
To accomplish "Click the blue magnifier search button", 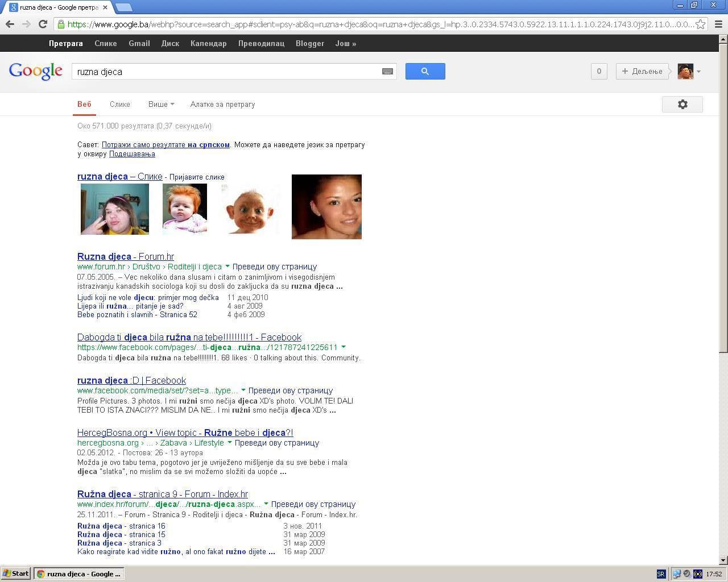I will pyautogui.click(x=425, y=71).
